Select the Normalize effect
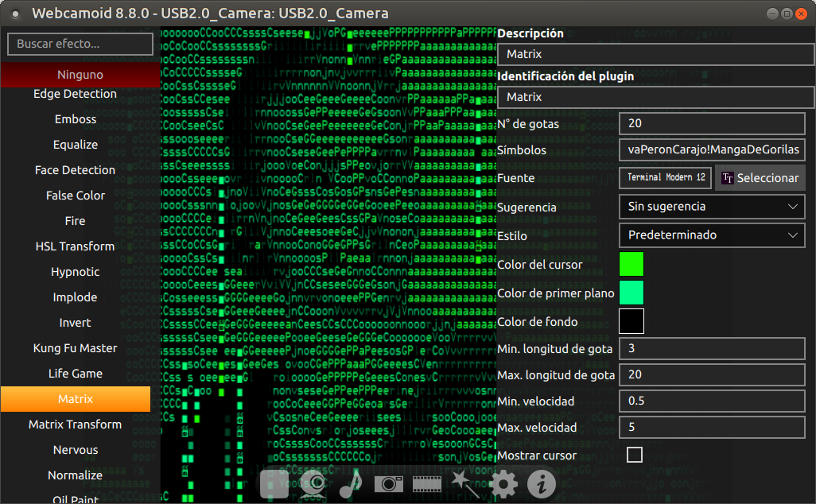The image size is (816, 504). (76, 475)
